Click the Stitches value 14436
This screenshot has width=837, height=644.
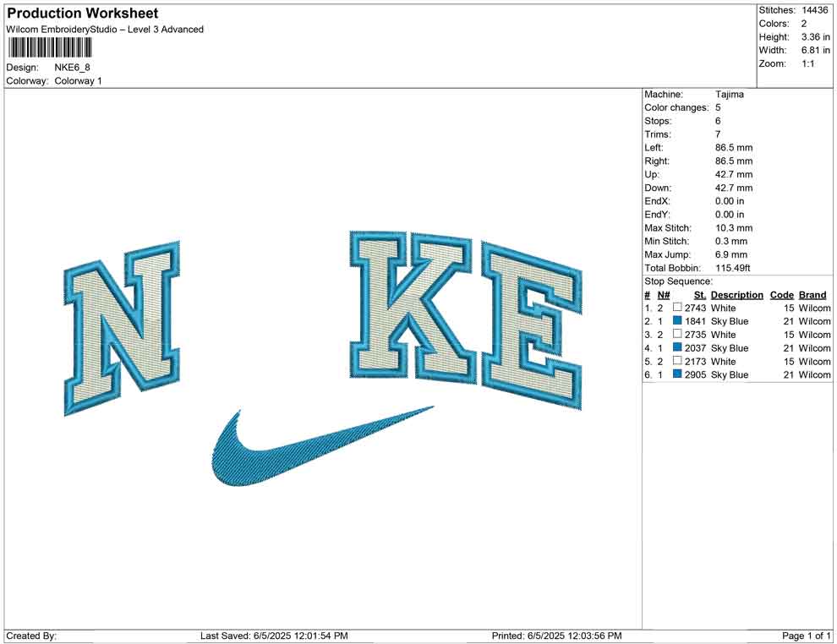[814, 10]
